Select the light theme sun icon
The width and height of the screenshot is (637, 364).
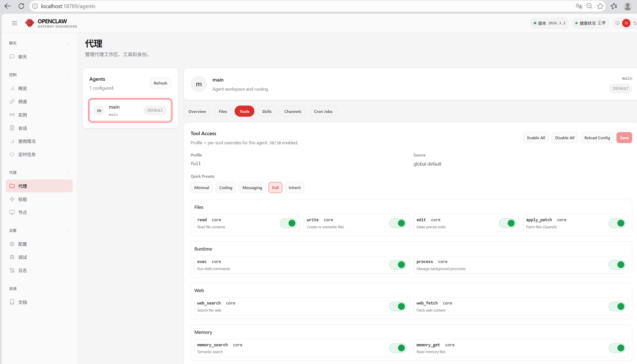[626, 23]
